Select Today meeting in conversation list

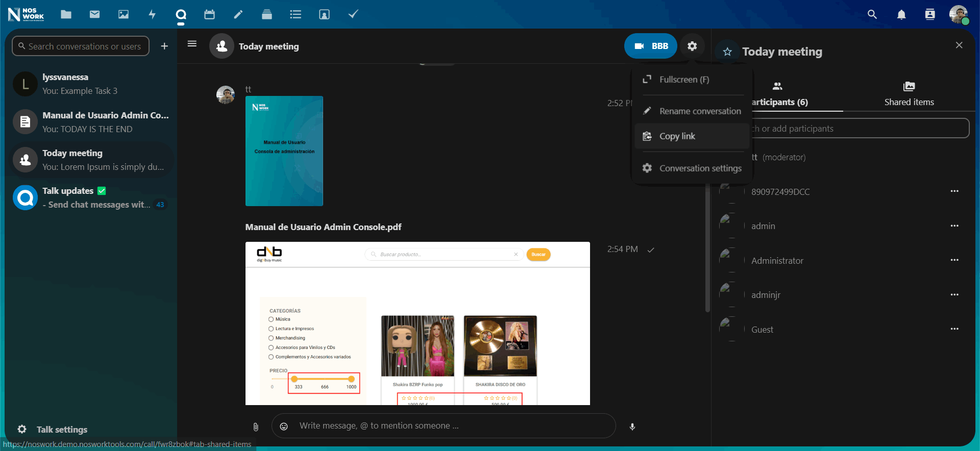pyautogui.click(x=92, y=160)
